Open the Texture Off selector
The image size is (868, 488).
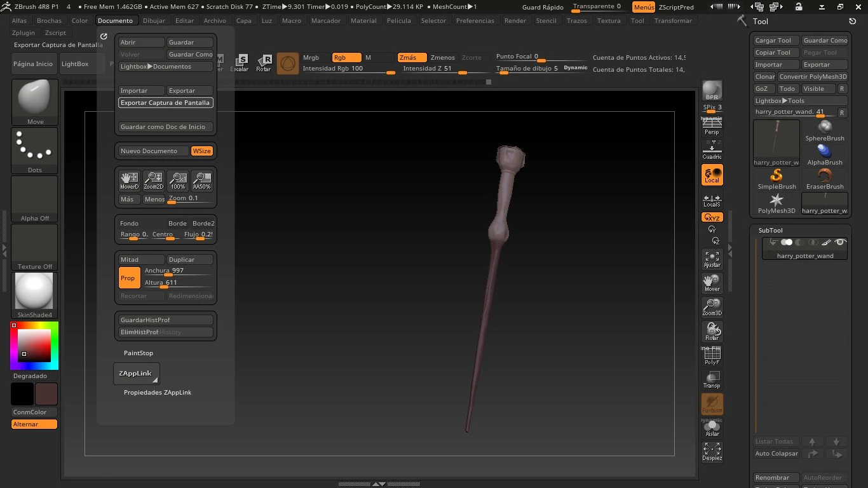[x=35, y=247]
